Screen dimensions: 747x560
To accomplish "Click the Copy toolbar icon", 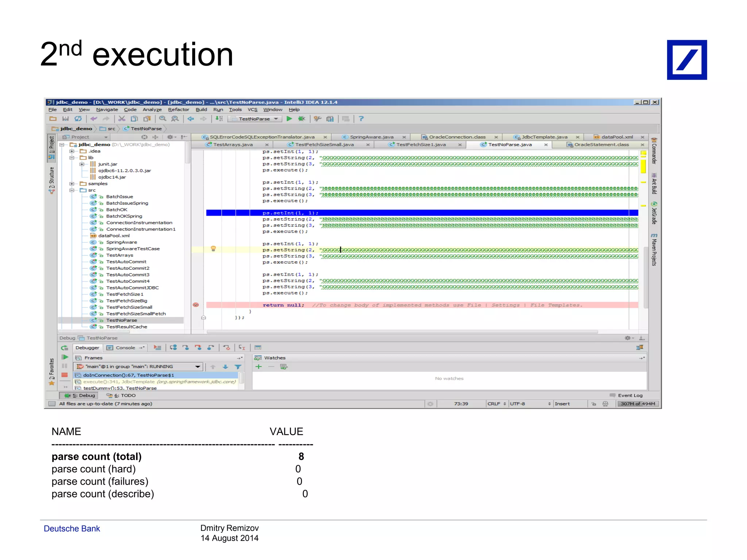I will pos(134,119).
